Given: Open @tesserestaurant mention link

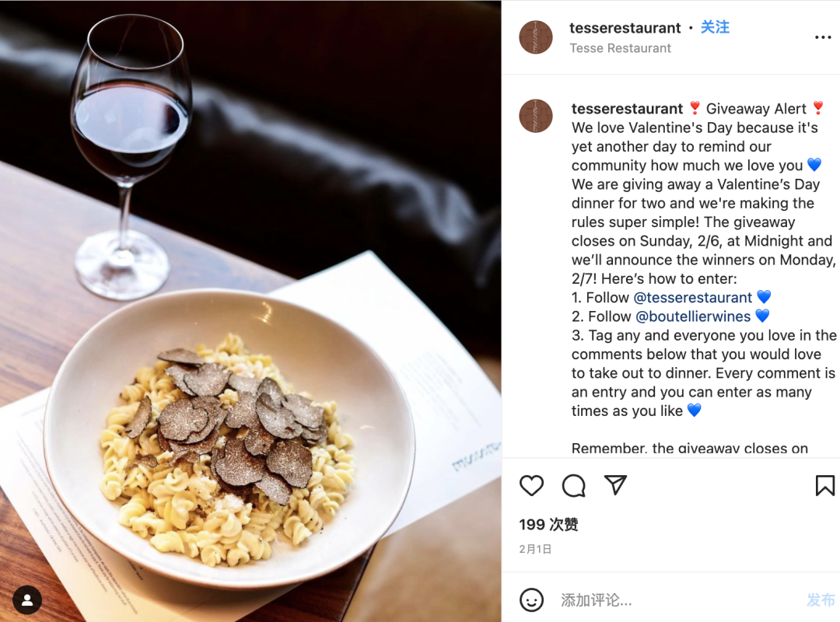Looking at the screenshot, I should tap(692, 297).
